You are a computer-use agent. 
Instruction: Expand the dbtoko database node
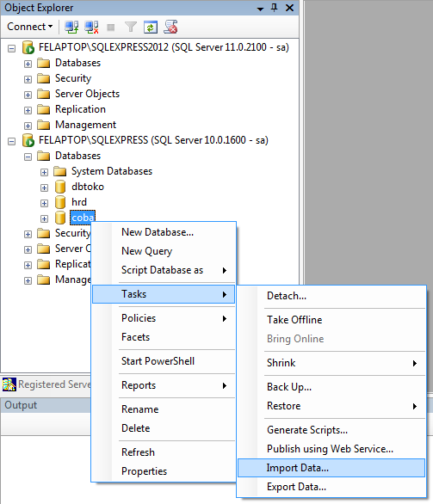(45, 187)
